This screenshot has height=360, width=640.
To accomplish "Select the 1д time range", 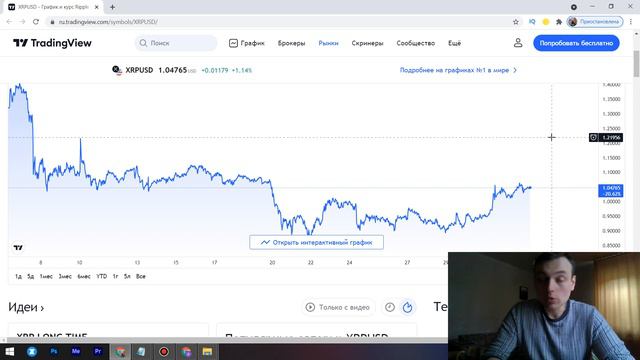I will click(18, 276).
